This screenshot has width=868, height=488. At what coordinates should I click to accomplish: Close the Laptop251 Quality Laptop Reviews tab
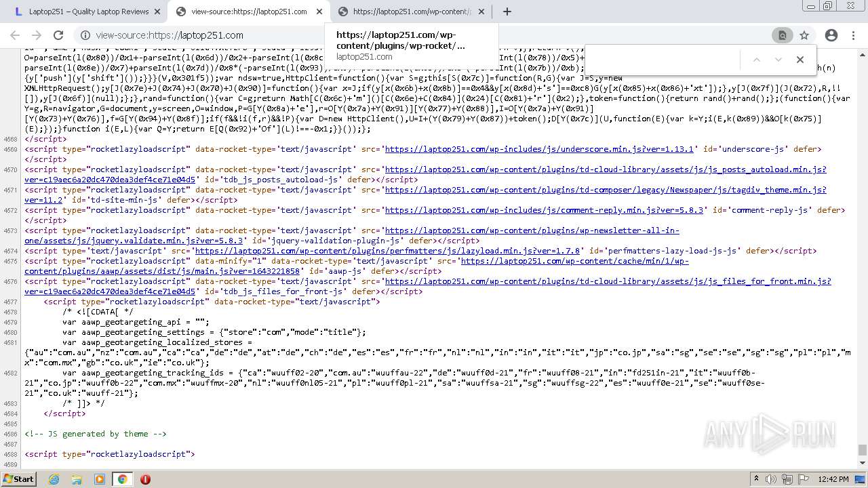point(157,12)
